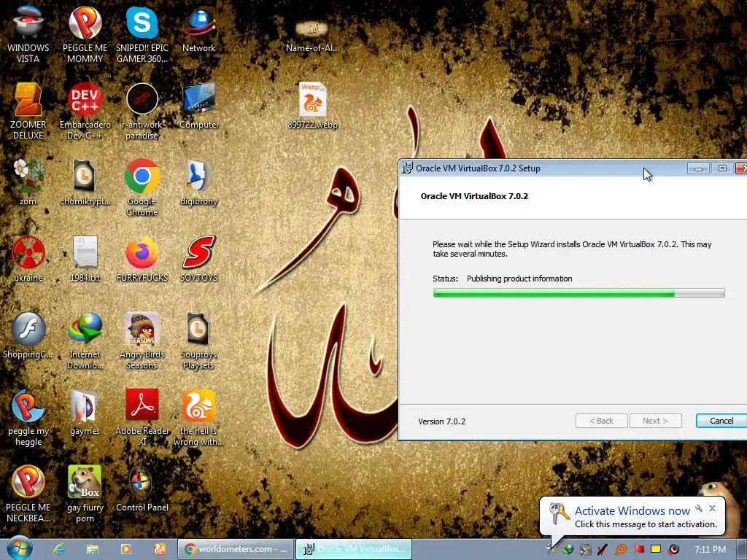Click 'Publishing product information' status text
747x560 pixels.
(519, 279)
